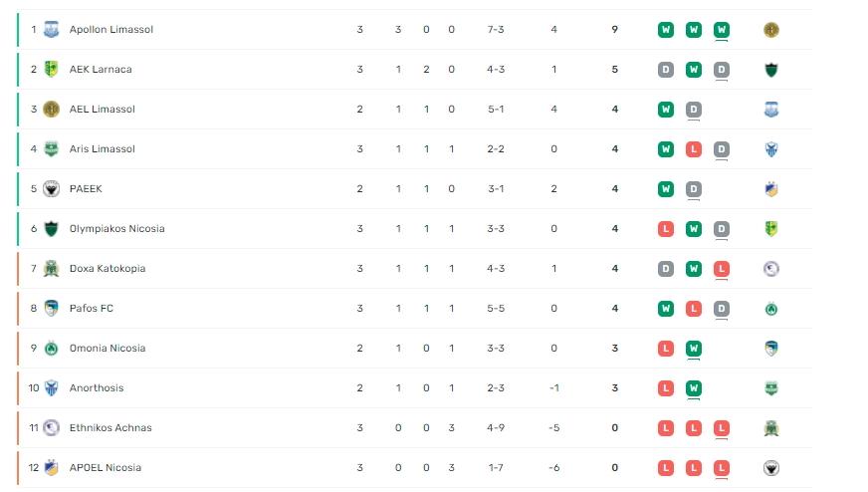Screen dimensions: 868x492
Task: Open the Aris Limassol team page
Action: pos(103,149)
